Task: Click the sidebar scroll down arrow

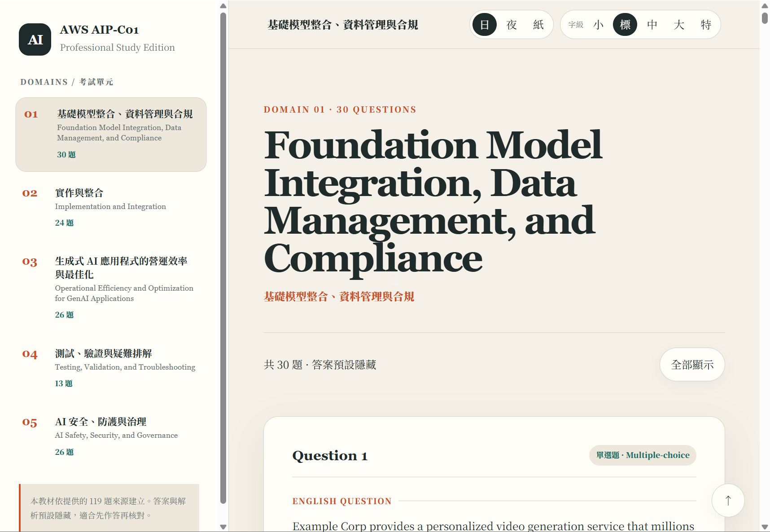Action: [223, 527]
